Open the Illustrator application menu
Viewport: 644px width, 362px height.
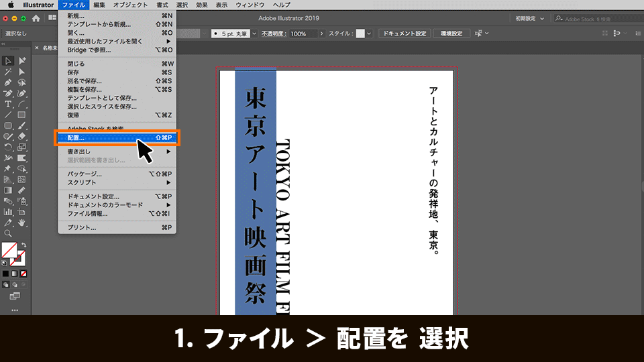(x=38, y=5)
